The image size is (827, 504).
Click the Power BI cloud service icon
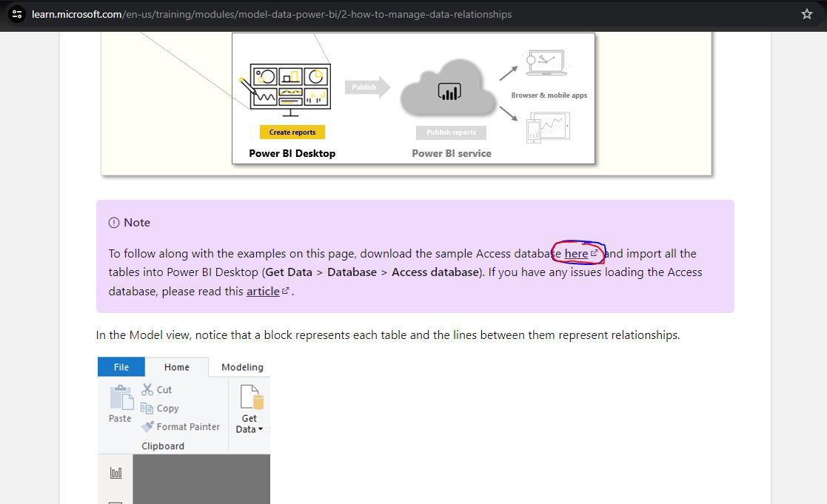pos(449,88)
